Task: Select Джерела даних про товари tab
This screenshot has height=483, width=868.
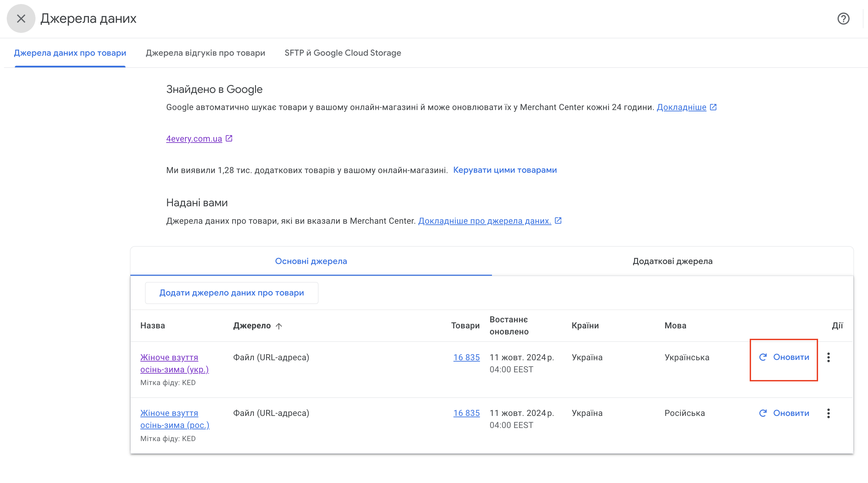Action: [x=70, y=53]
